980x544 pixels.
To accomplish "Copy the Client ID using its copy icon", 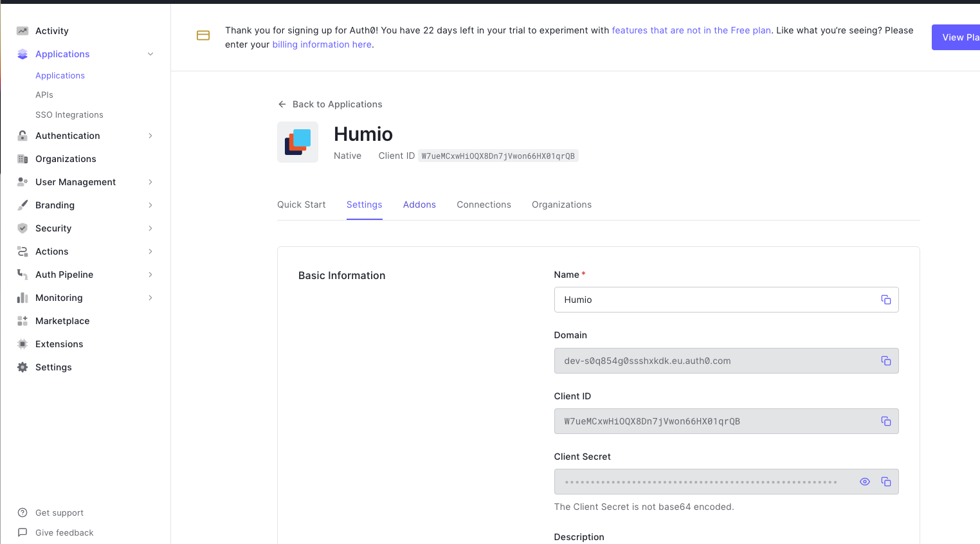I will 886,421.
